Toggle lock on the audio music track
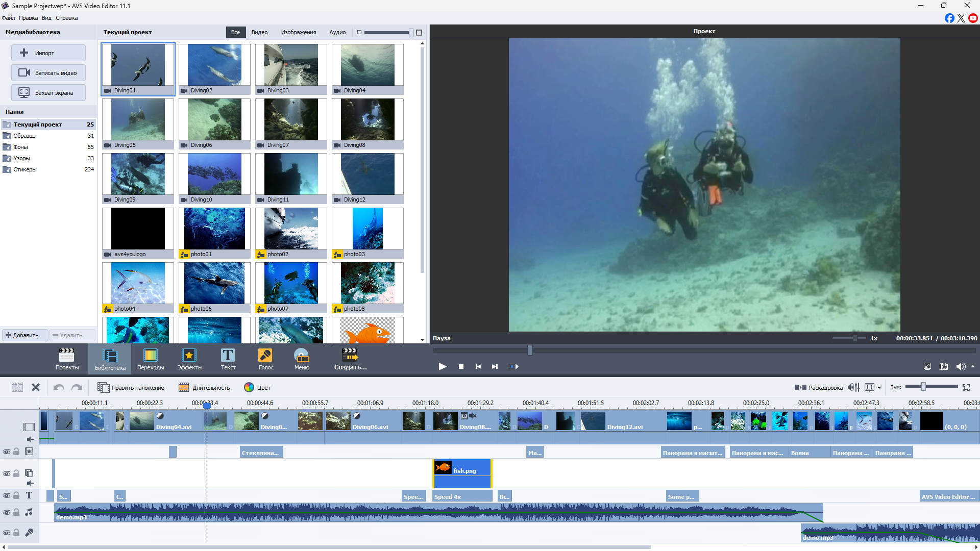The height and width of the screenshot is (551, 980). pos(16,512)
